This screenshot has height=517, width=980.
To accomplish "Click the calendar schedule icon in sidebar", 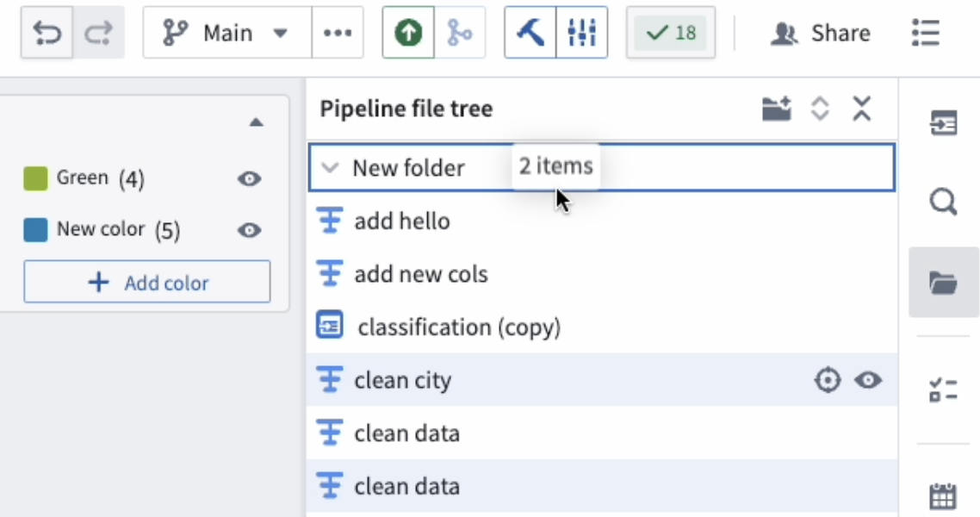I will [943, 496].
